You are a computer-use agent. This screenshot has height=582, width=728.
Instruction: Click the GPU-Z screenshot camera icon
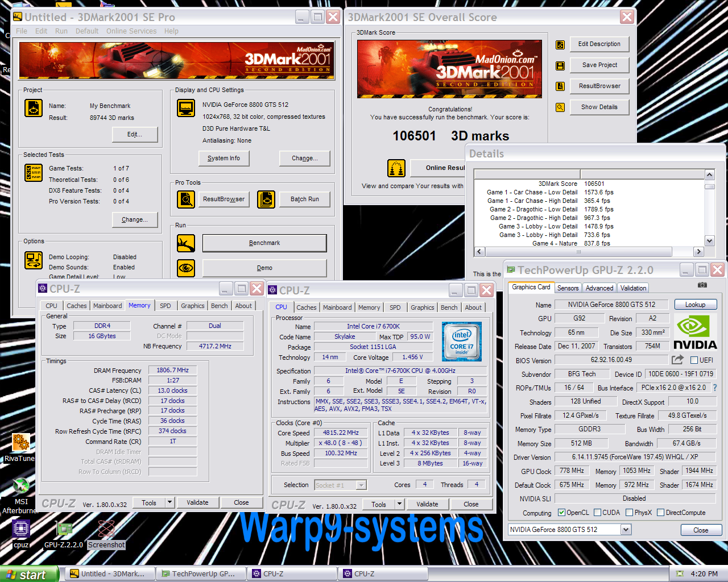702,285
